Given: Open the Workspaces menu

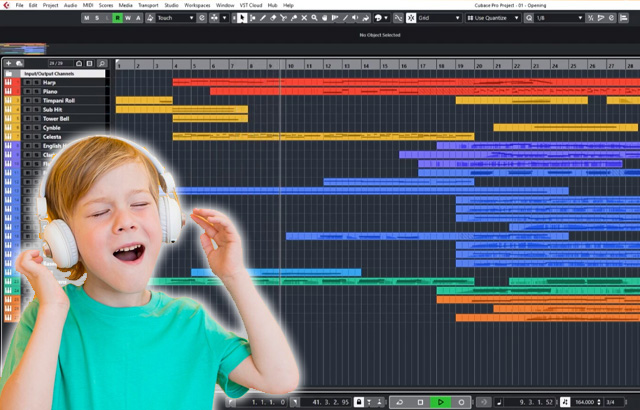Looking at the screenshot, I should 197,5.
